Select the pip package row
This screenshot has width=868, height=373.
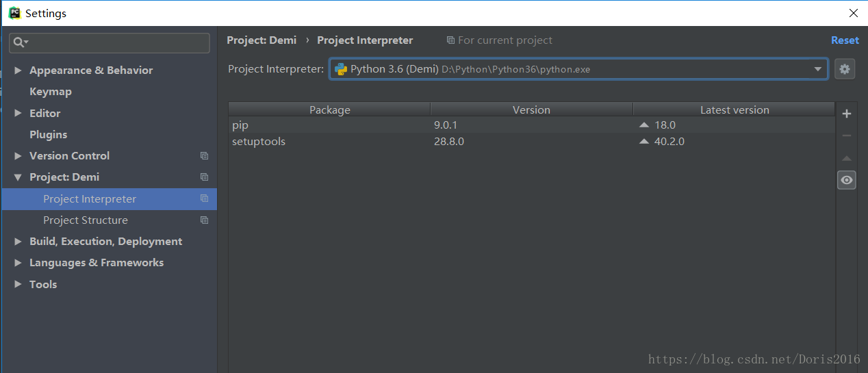tap(531, 125)
